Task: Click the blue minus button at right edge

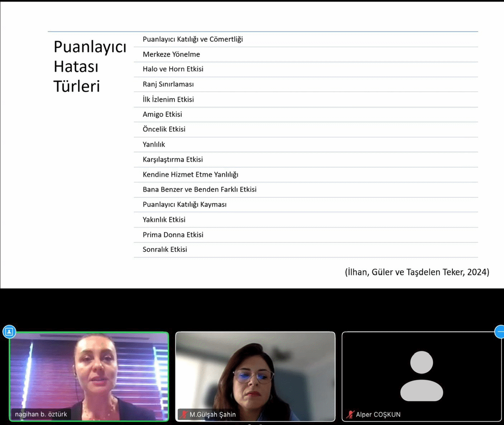Action: (x=500, y=331)
